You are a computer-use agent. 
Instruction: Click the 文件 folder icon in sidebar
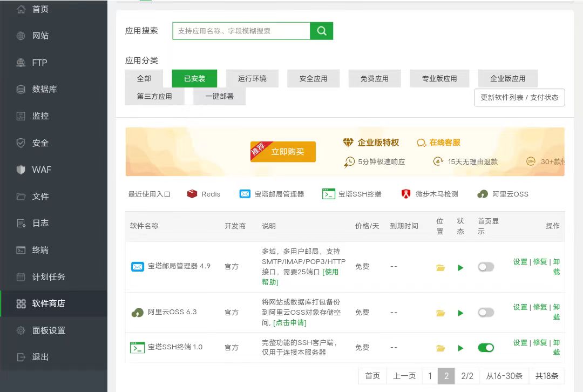click(21, 197)
